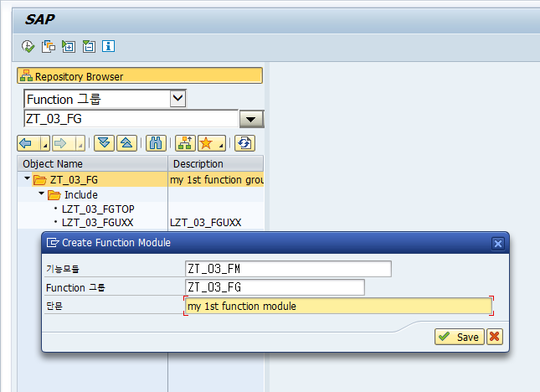Click the superordinate object list icon

185,143
